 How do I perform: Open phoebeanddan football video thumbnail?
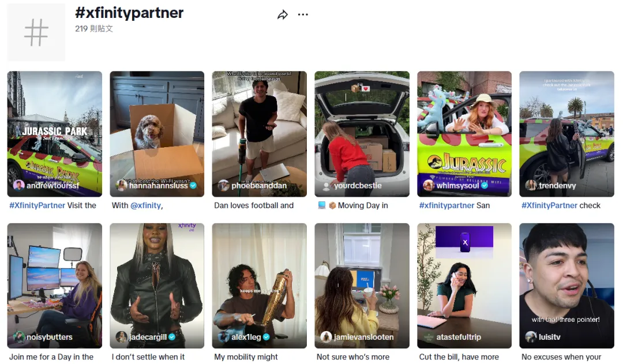[x=260, y=134]
